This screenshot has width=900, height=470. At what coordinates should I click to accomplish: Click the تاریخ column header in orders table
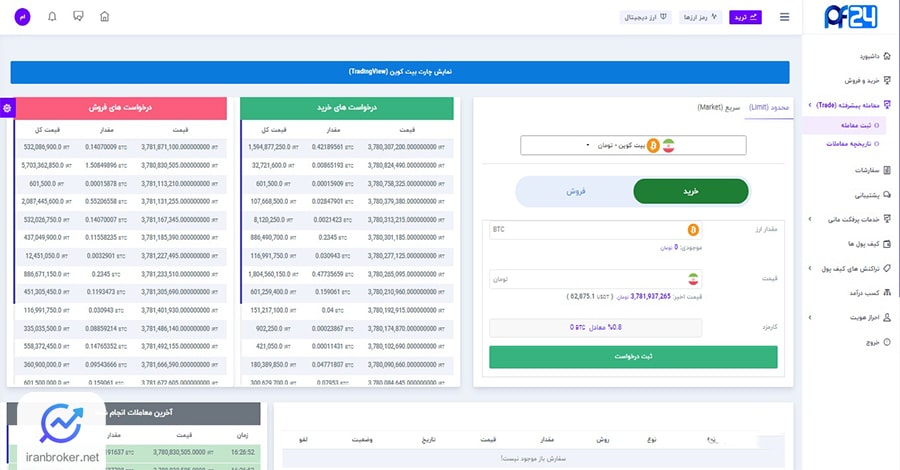(x=429, y=440)
